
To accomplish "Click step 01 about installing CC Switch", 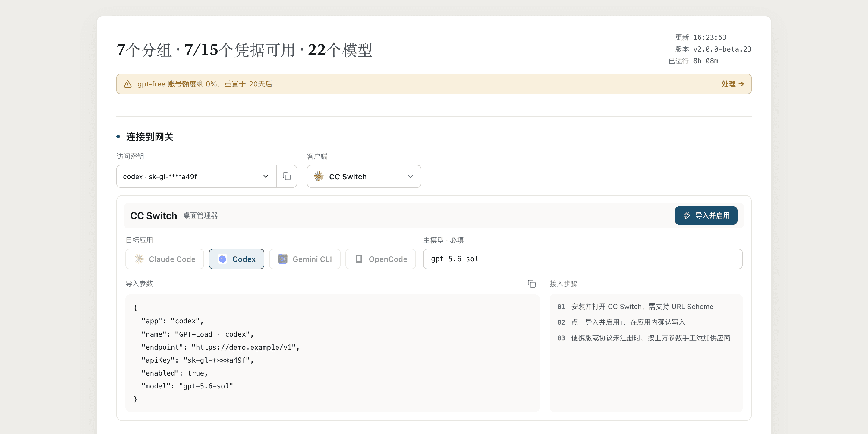I will 636,307.
